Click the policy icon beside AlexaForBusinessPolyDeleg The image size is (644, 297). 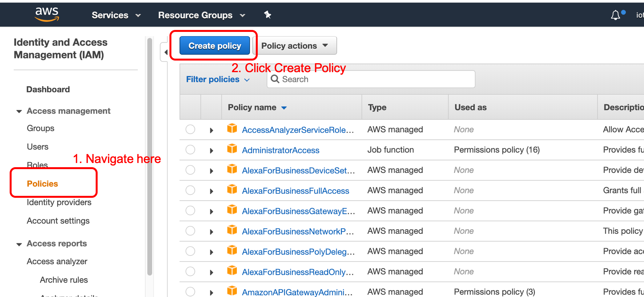click(232, 250)
